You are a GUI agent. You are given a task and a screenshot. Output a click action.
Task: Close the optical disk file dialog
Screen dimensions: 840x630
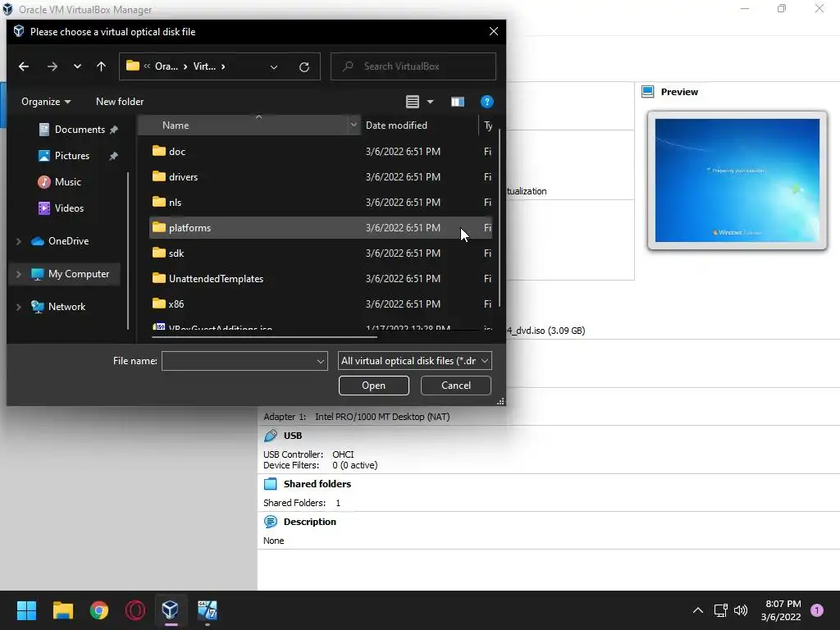click(493, 32)
